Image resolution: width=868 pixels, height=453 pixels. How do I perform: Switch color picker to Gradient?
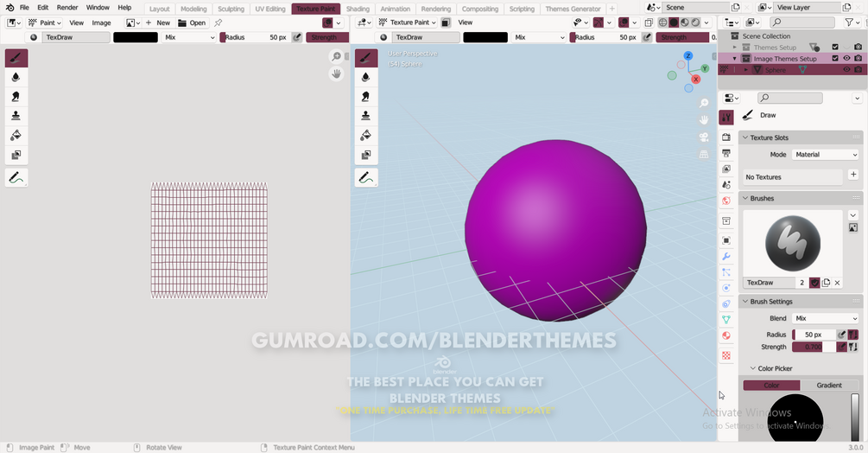pos(829,385)
